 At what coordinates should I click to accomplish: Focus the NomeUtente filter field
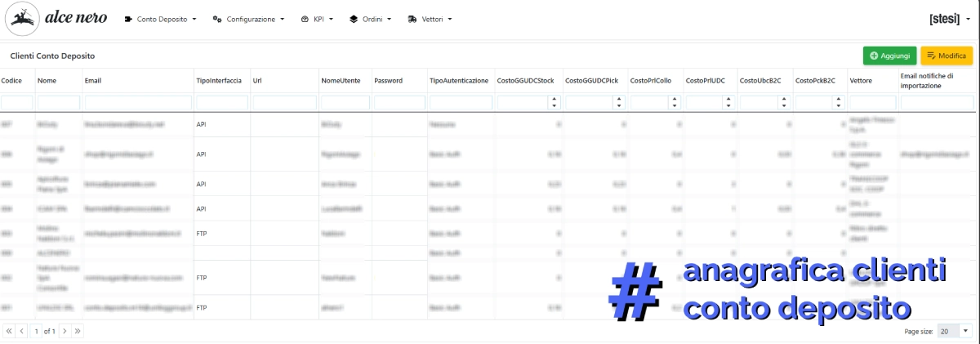(345, 103)
